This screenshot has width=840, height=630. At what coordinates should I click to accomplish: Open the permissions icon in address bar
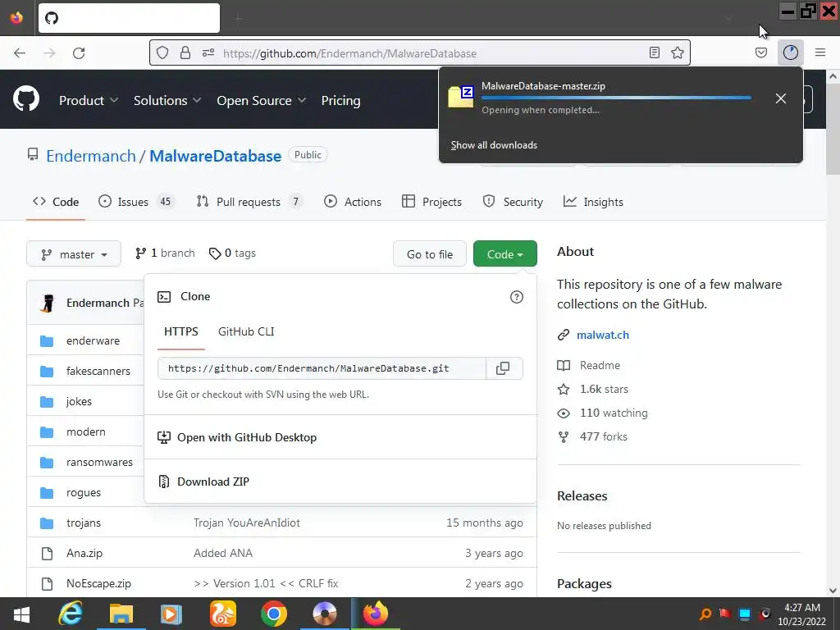point(208,52)
